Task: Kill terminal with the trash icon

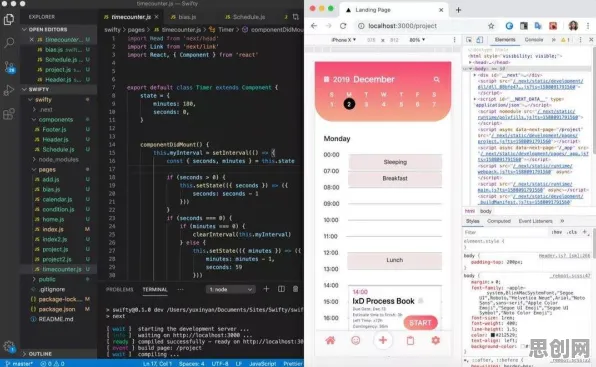Action: (295, 289)
